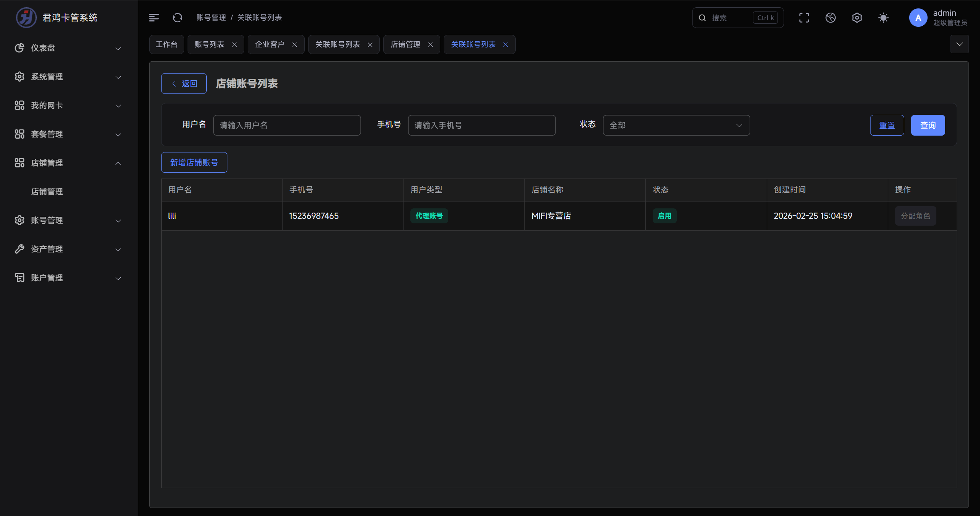Collapse the sidebar menu icon

154,18
